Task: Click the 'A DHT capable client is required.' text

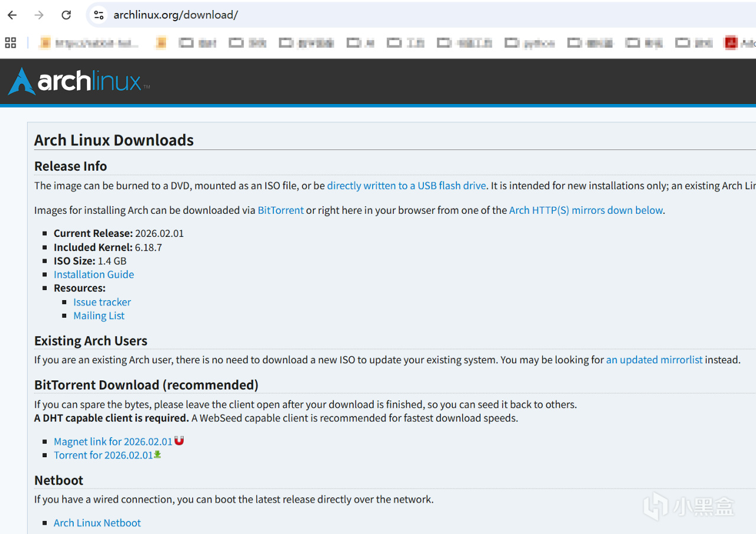Action: point(112,418)
